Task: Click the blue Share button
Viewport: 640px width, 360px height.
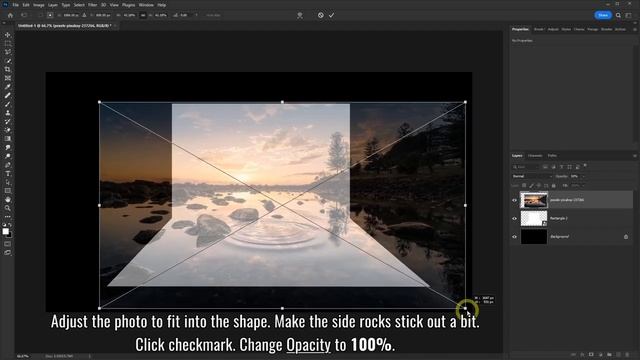Action: (603, 15)
